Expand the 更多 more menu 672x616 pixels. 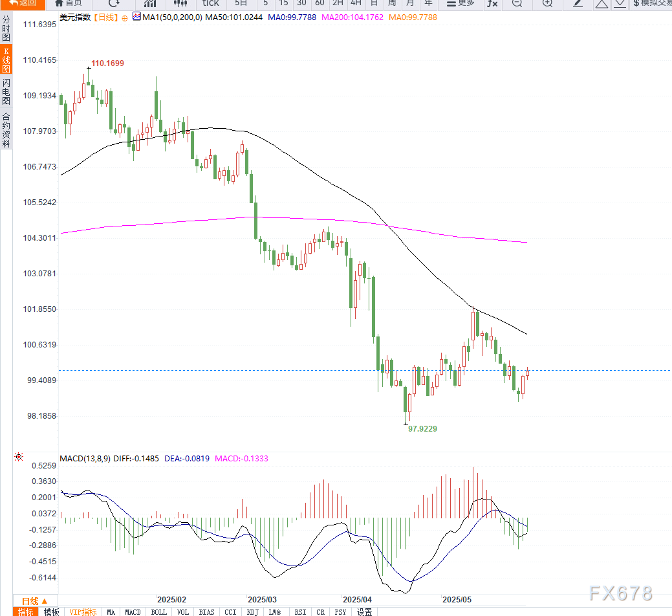[461, 3]
